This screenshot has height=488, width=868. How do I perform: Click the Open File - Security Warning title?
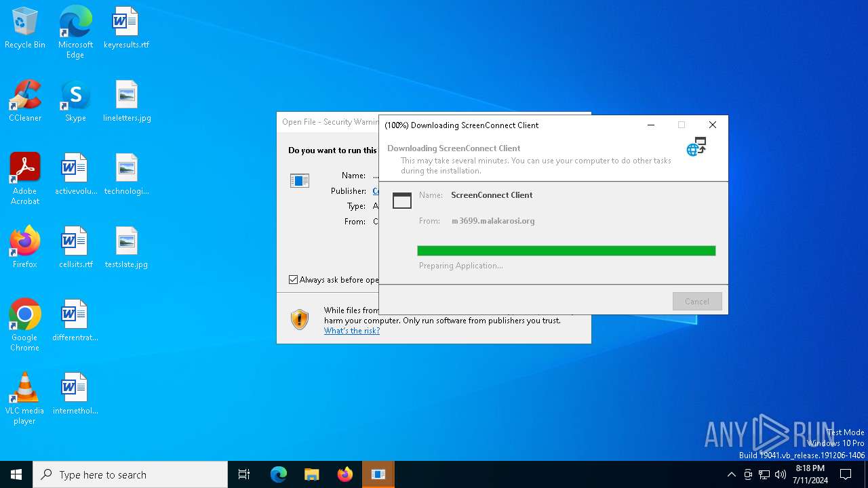tap(330, 122)
